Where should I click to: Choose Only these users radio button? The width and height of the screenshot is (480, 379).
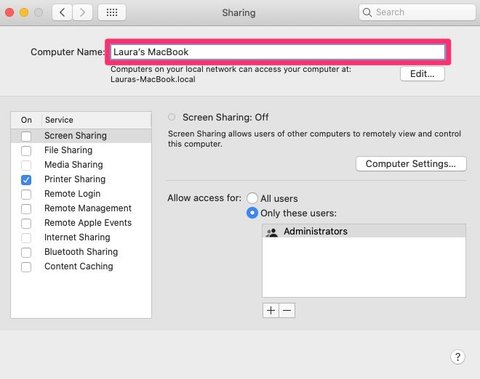[x=252, y=213]
